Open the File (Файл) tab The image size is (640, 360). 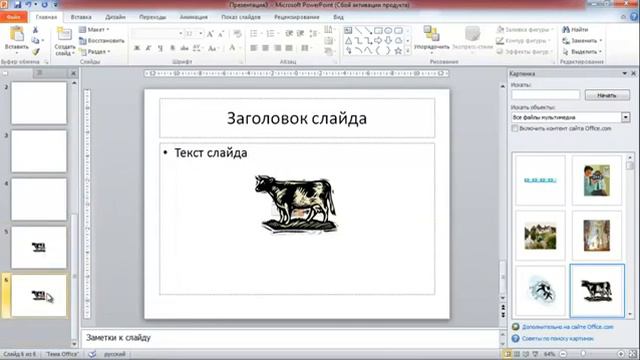coord(13,17)
